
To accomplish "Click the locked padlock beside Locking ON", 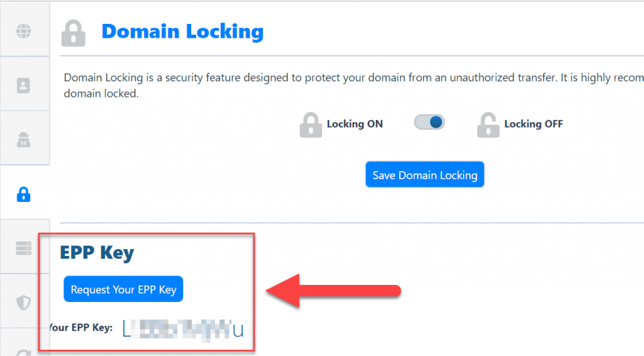I will click(311, 125).
